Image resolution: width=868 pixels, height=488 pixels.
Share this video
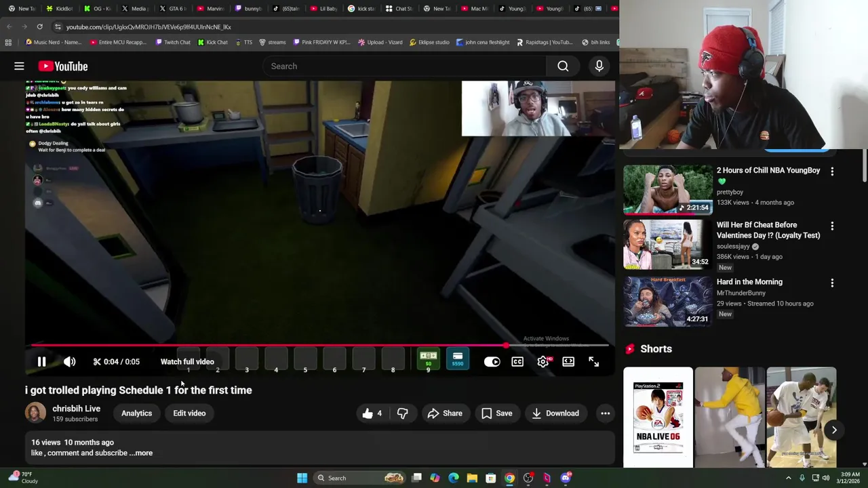click(445, 413)
